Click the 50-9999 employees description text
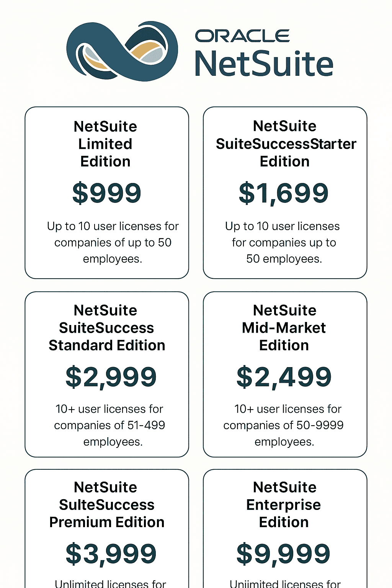 pyautogui.click(x=284, y=425)
